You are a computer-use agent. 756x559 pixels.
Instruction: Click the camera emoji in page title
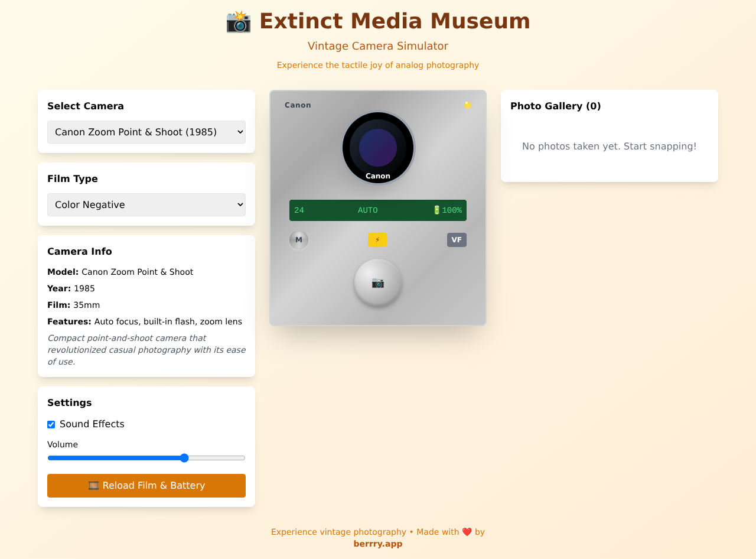[x=239, y=21]
